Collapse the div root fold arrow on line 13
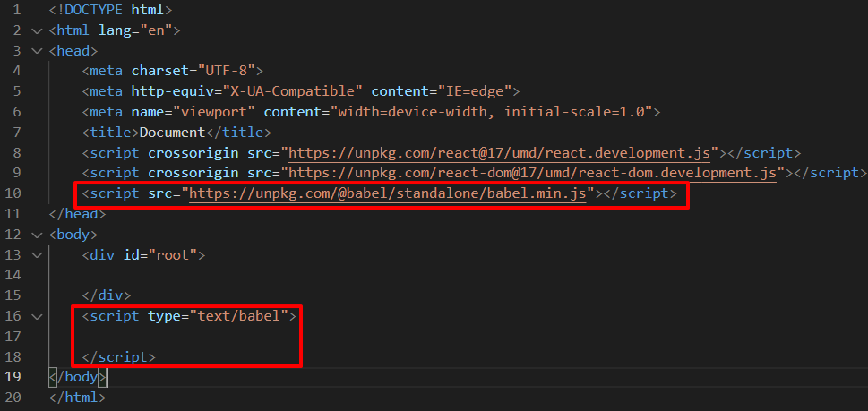The image size is (868, 411). pos(37,255)
